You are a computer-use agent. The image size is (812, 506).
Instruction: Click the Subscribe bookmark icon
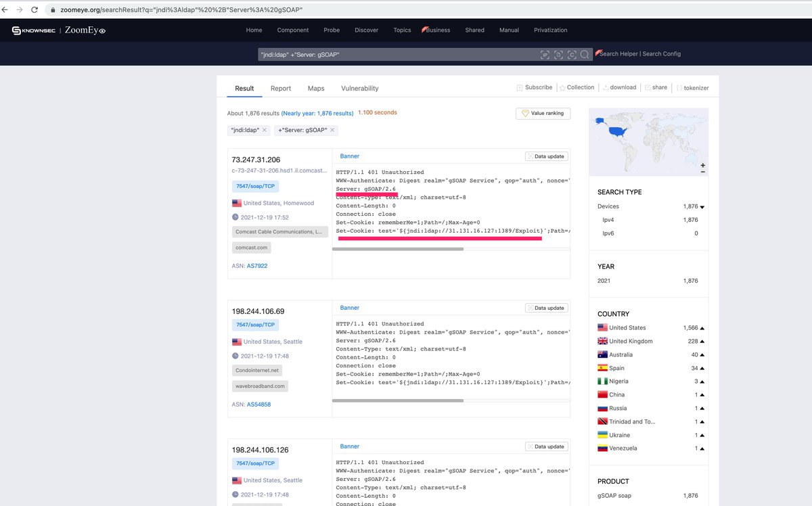point(520,88)
